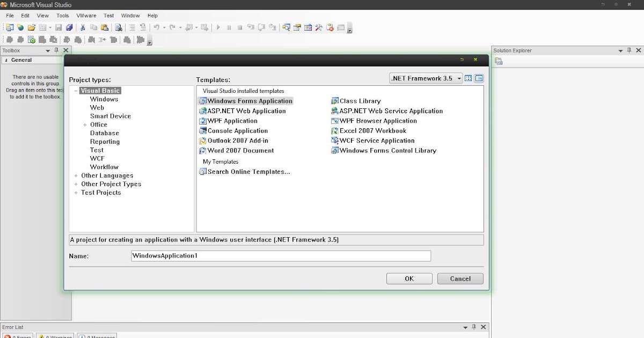Toggle the Errors filter in Error List
Image resolution: width=644 pixels, height=338 pixels.
(x=18, y=336)
